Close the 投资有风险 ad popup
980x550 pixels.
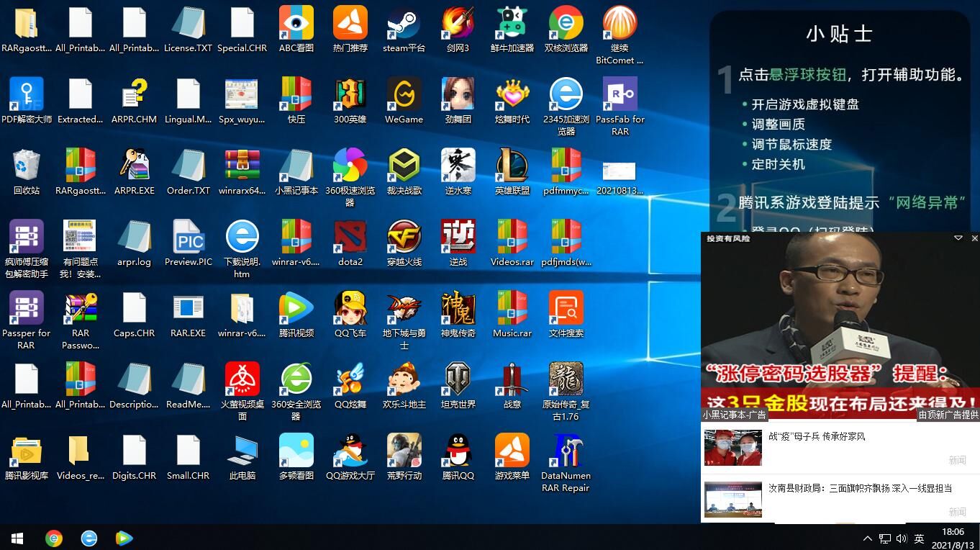click(x=974, y=238)
